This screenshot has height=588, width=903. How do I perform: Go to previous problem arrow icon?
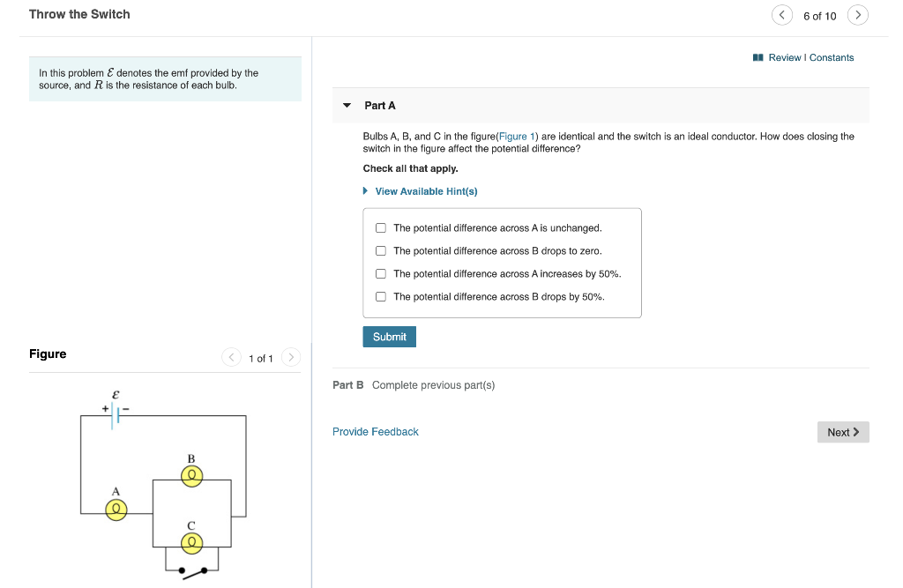pos(782,16)
